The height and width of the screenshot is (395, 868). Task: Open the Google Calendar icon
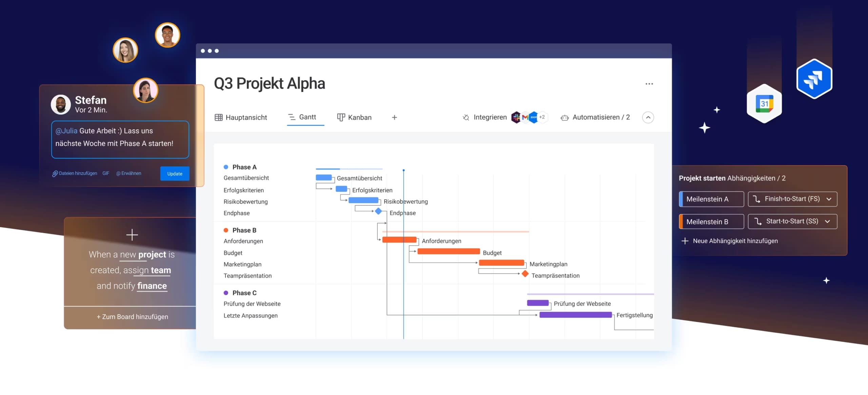click(x=765, y=102)
